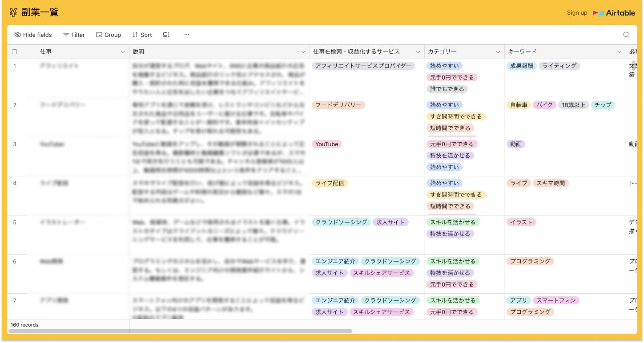The image size is (644, 343).
Task: Select the pink イラスト keyword tag
Action: pos(521,222)
